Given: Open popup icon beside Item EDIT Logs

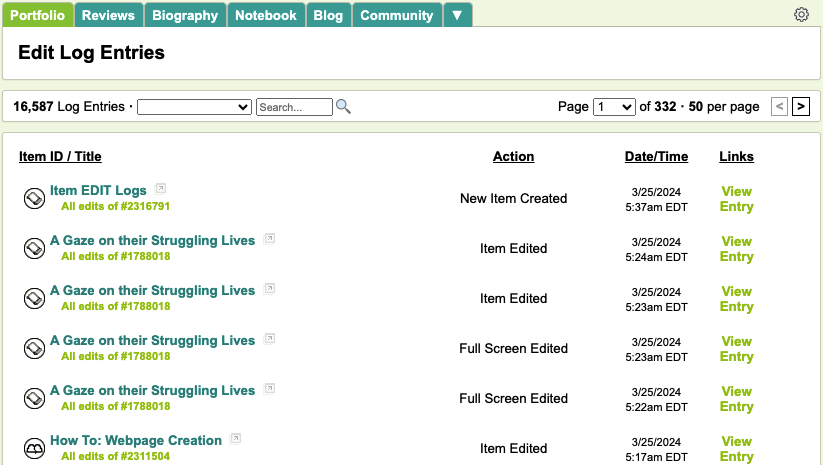Looking at the screenshot, I should pyautogui.click(x=161, y=189).
